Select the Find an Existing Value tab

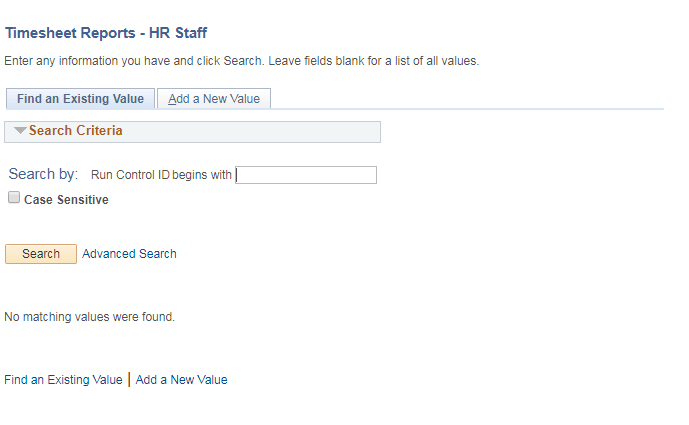[x=80, y=99]
